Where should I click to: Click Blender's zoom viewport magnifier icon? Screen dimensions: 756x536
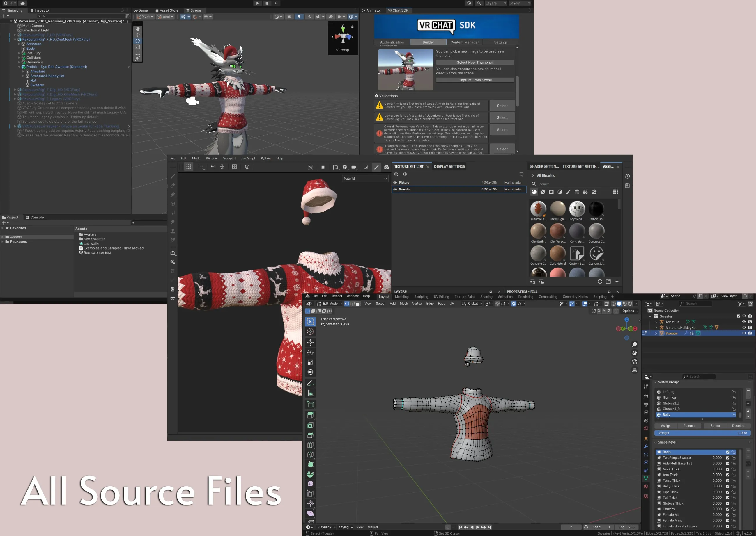coord(634,344)
